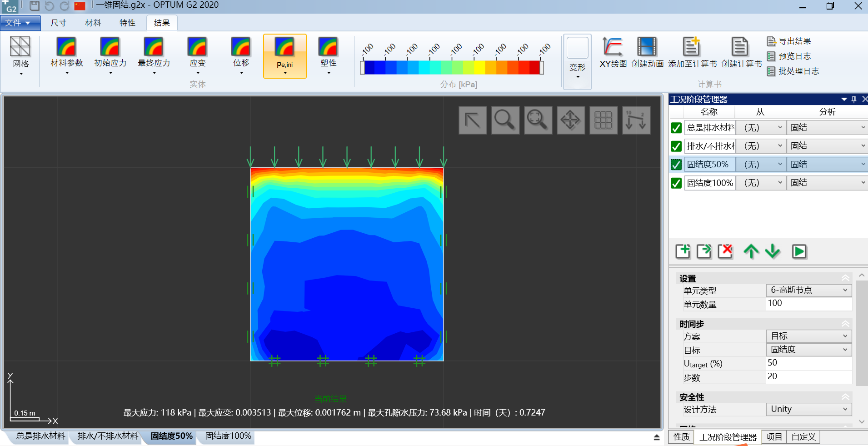Open 预览日志 preview log
The image size is (868, 446).
click(x=789, y=56)
